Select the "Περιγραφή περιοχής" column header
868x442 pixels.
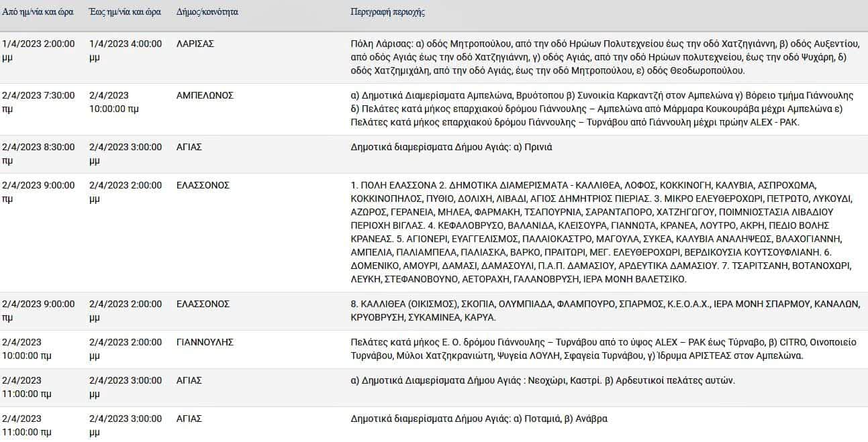(x=387, y=12)
